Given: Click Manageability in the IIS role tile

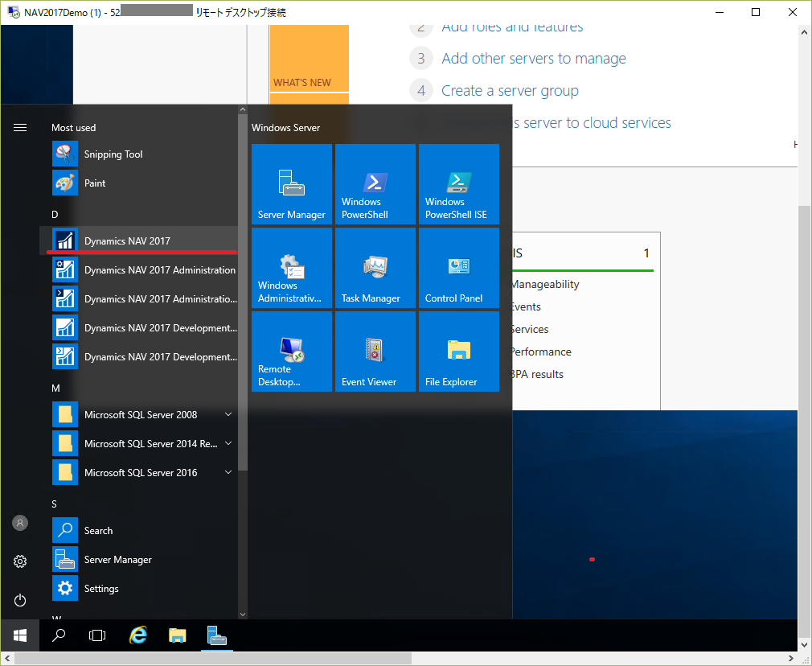Looking at the screenshot, I should (545, 284).
